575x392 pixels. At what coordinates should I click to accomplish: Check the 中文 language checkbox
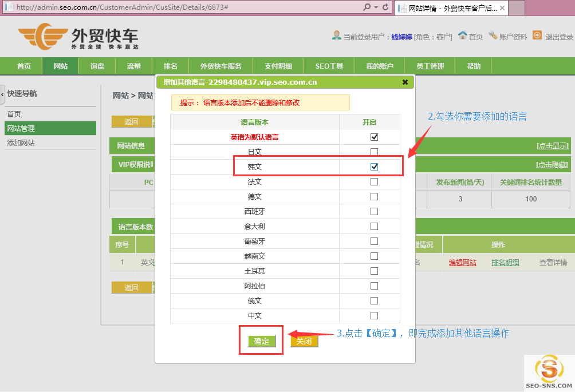374,316
